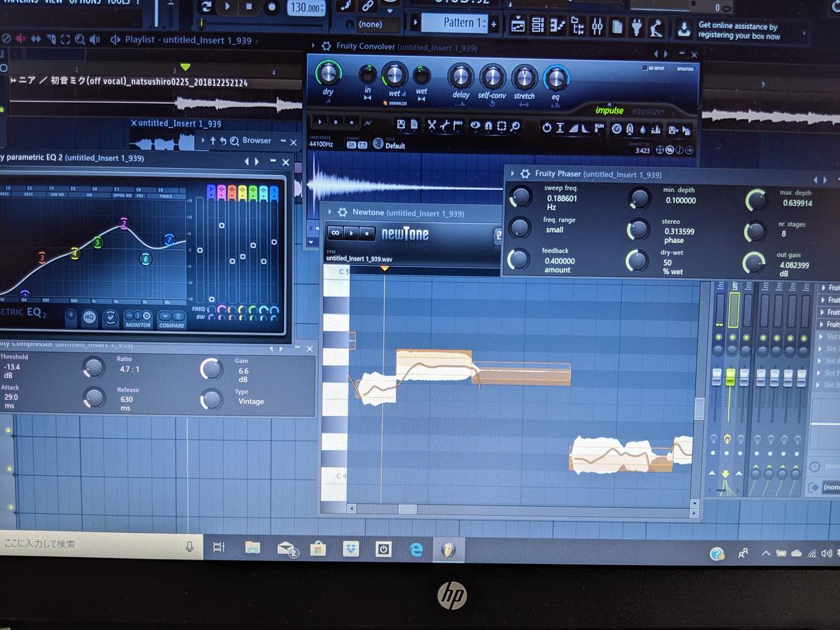Click the main transport play button
Image resolution: width=840 pixels, height=630 pixels.
tap(227, 6)
